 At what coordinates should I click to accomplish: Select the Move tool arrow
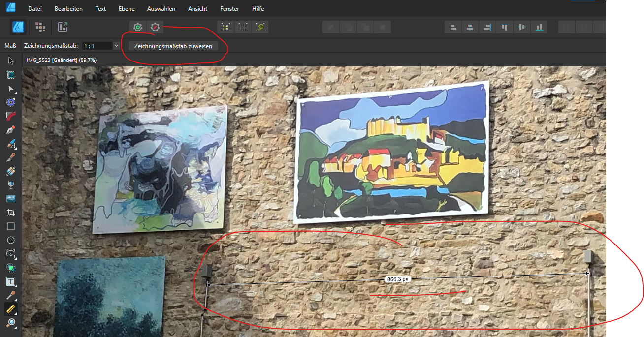pos(11,61)
